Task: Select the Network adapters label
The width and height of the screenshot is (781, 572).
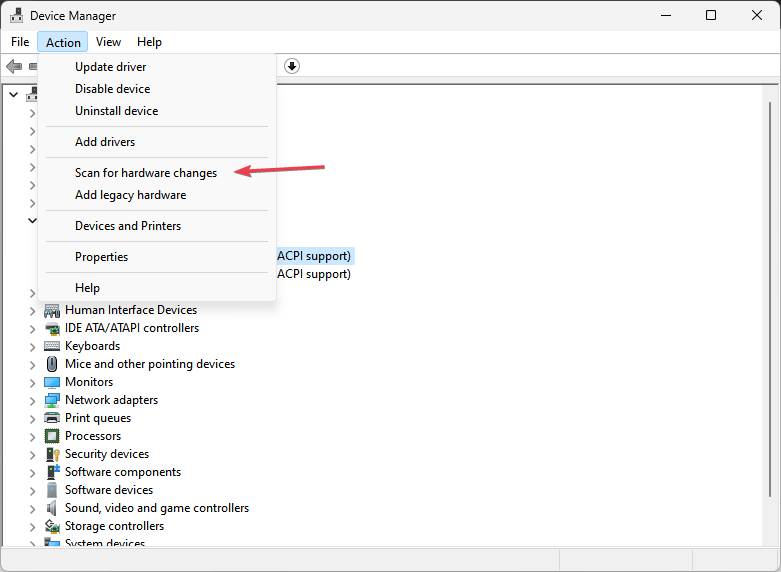Action: coord(112,400)
